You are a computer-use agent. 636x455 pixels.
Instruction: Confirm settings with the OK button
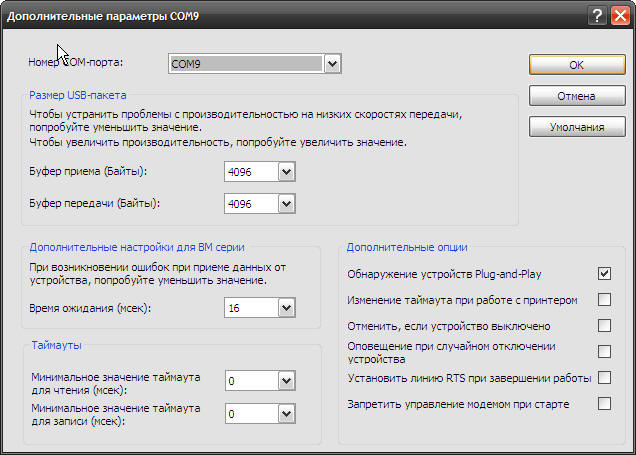click(x=576, y=64)
